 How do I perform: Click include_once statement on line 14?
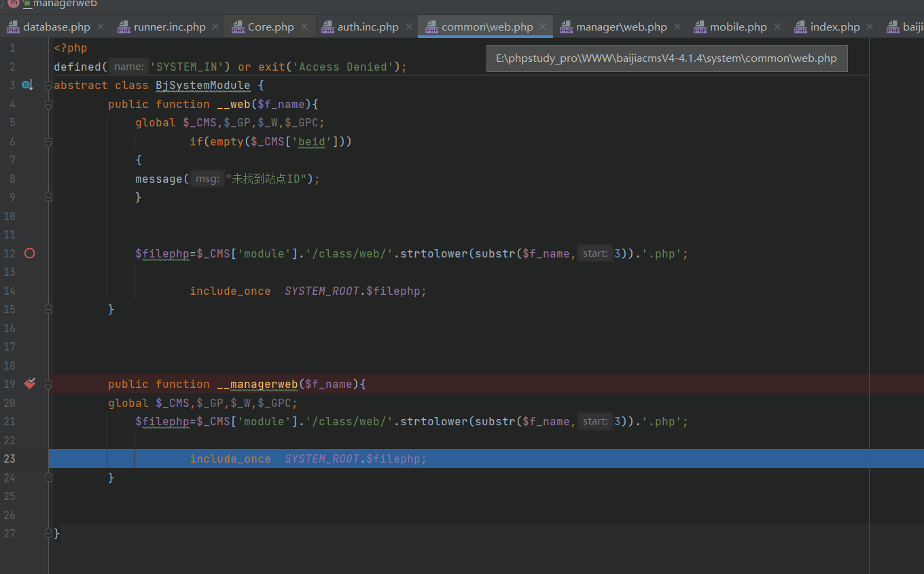230,291
